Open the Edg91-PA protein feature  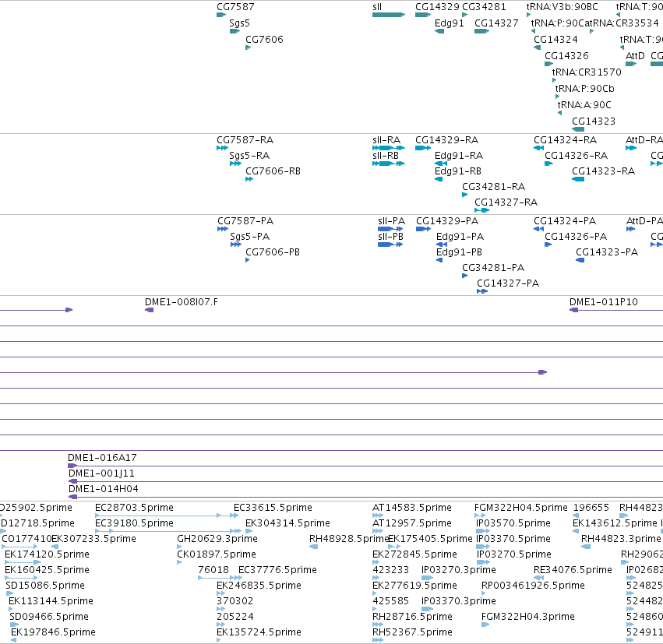coord(442,245)
